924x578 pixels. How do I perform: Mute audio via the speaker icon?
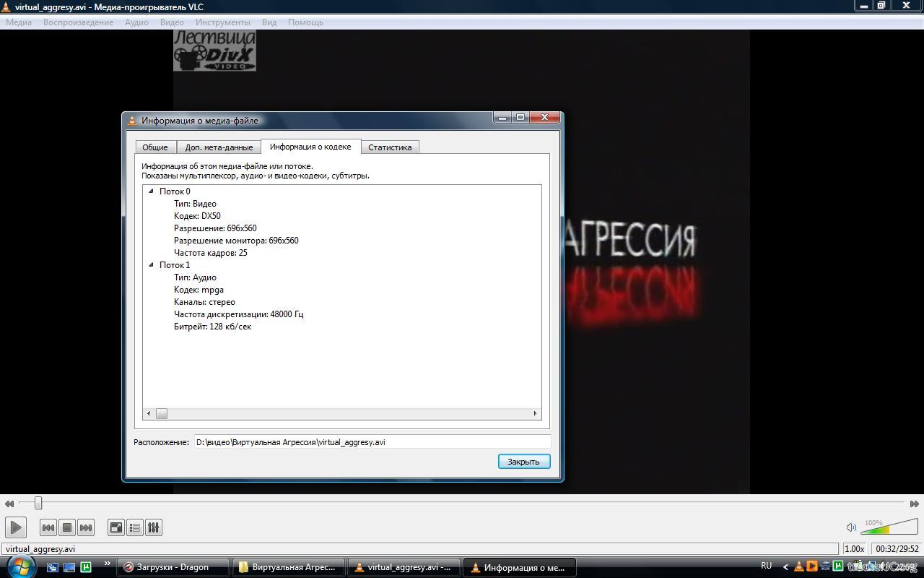coord(851,527)
